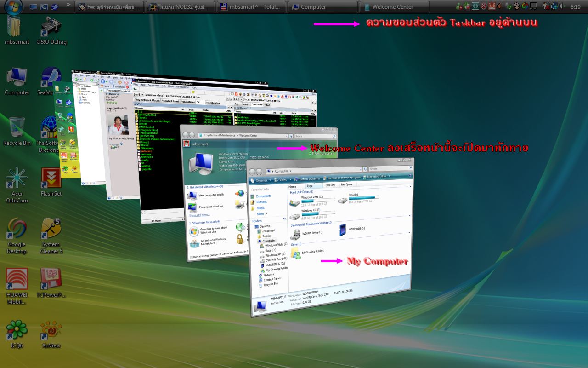Select Desktop in Folders tree
The image size is (588, 368).
point(262,226)
